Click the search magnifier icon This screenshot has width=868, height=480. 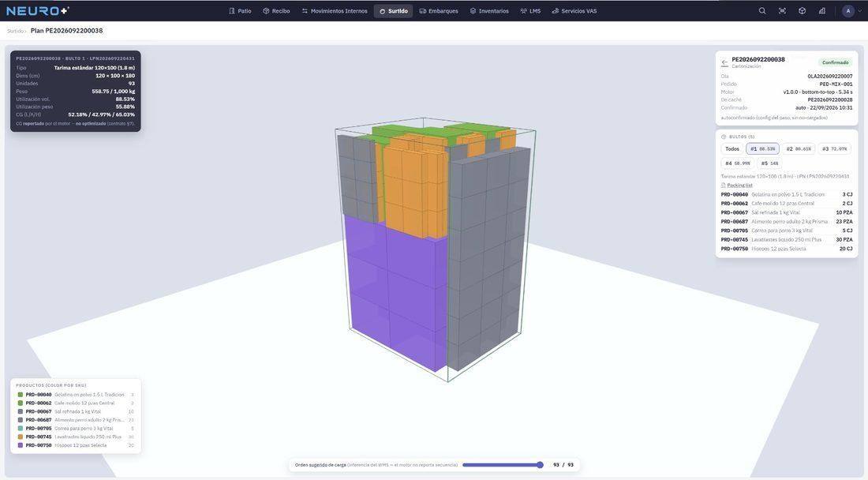pos(762,11)
